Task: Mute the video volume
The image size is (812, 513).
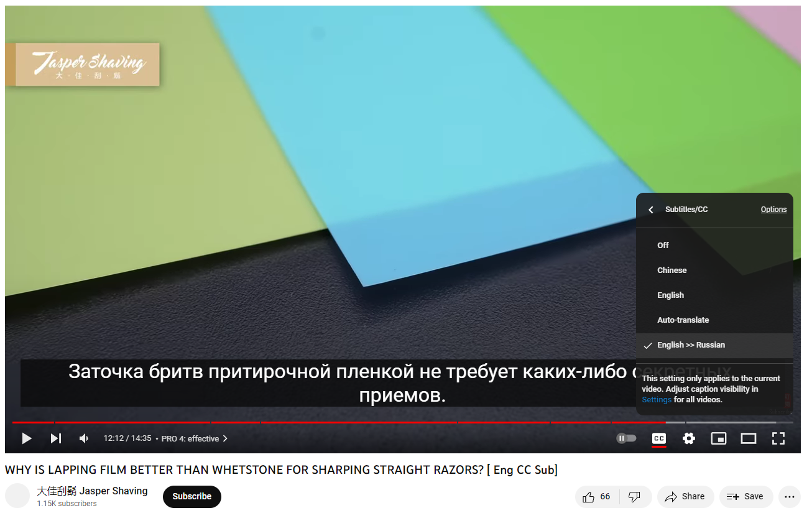Action: 84,438
